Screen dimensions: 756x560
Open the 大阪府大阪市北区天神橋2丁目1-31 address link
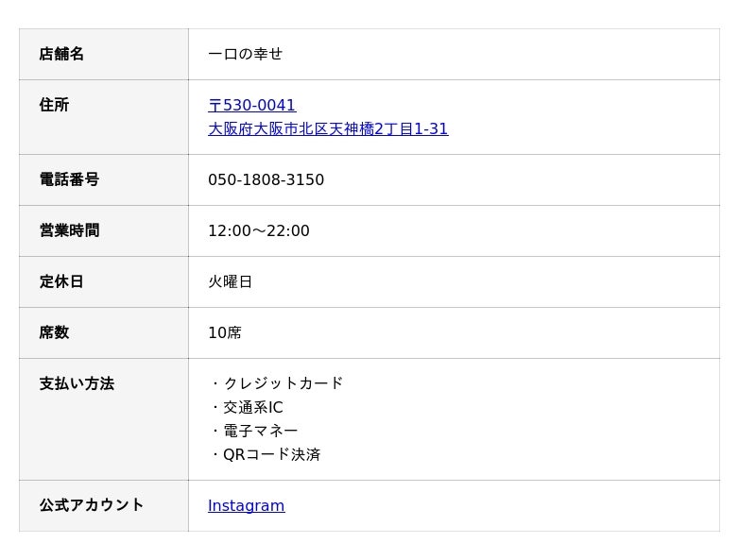(x=328, y=129)
